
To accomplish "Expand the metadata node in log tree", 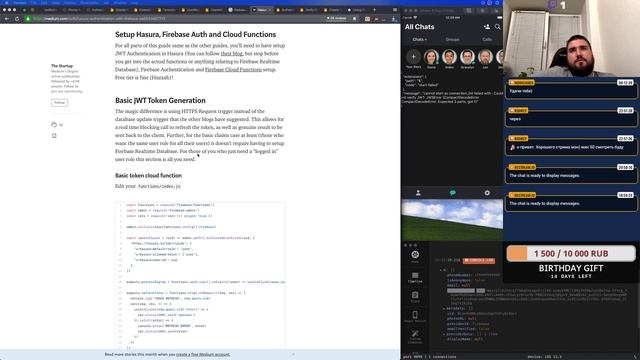I will click(444, 309).
